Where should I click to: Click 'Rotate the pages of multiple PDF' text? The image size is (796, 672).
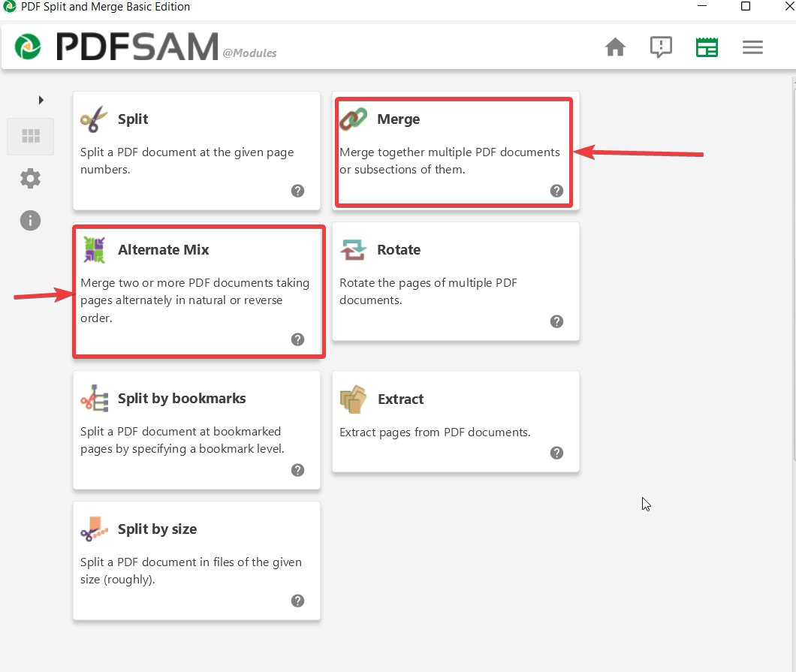coord(428,283)
